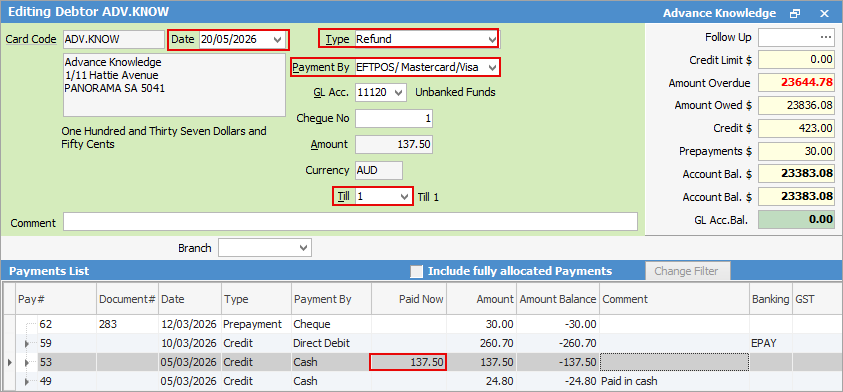This screenshot has height=392, width=843.
Task: Click the Pay# column header
Action: pos(56,299)
